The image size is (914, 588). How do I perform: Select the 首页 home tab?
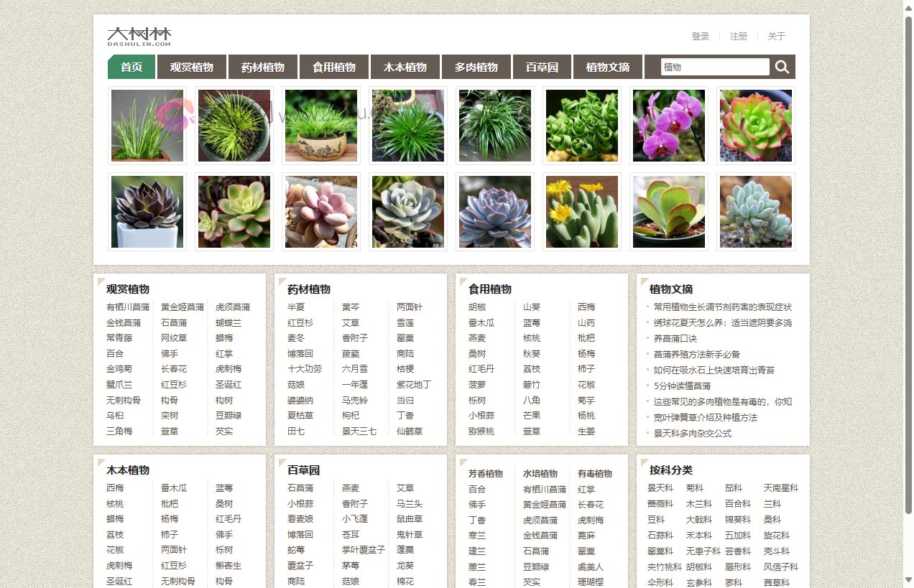(131, 67)
